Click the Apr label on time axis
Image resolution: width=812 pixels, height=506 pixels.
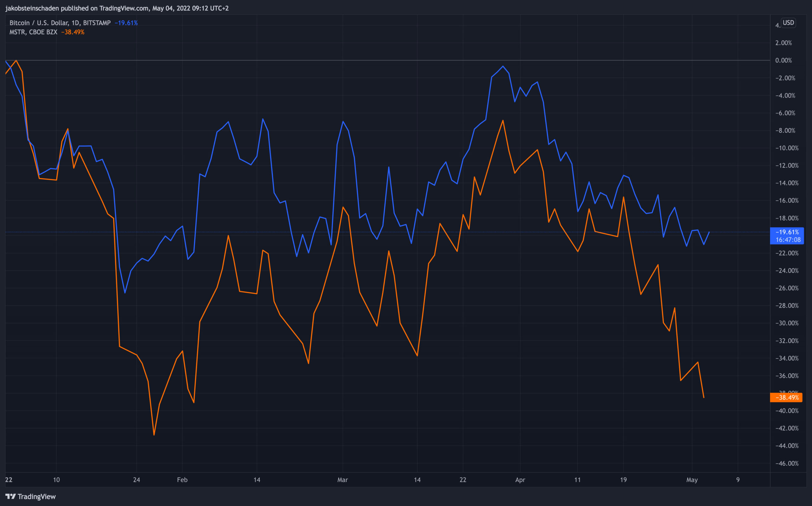[x=520, y=480]
